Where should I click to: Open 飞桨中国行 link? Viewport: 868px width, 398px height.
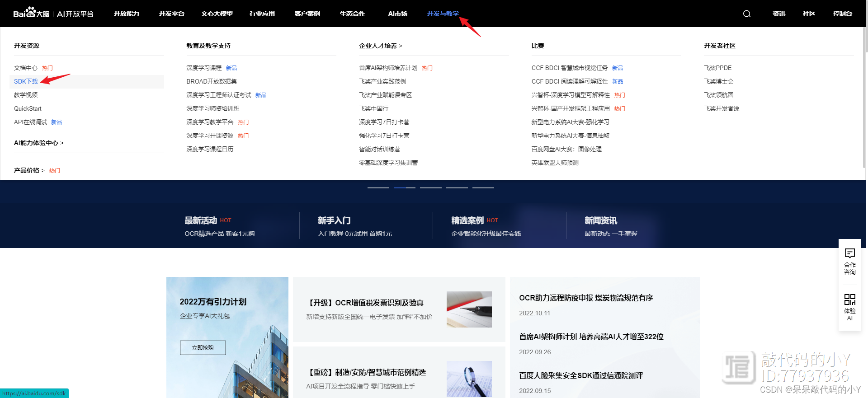pyautogui.click(x=374, y=108)
